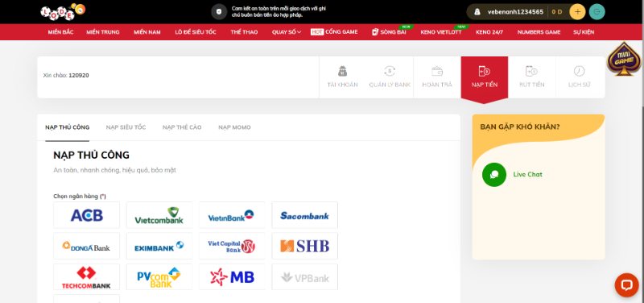
Task: Choose VietinBank as the bank
Action: point(232,215)
